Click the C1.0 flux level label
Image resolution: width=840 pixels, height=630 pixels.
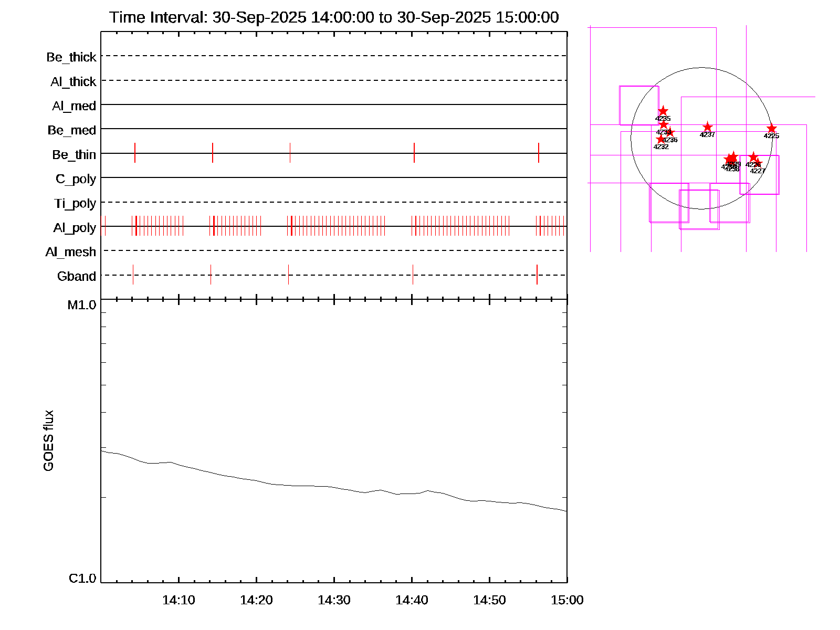coord(82,579)
